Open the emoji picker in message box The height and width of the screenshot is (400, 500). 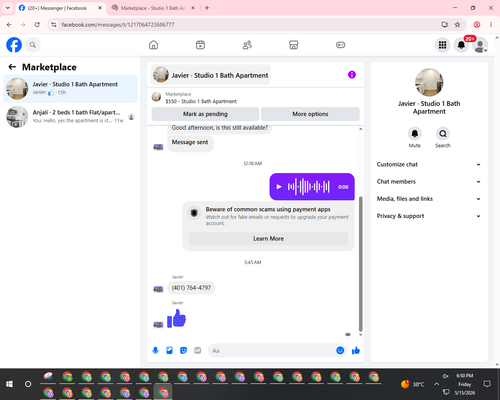(340, 350)
